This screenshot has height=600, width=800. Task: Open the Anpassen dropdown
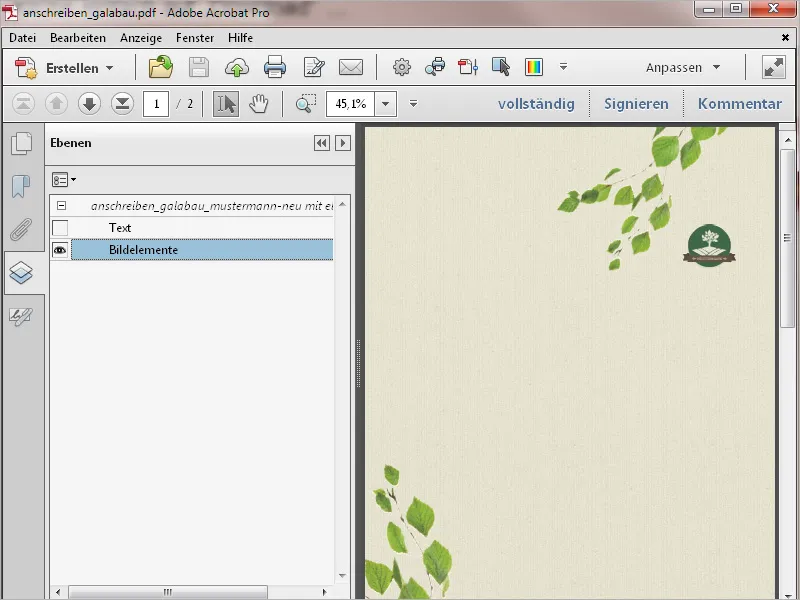[x=683, y=67]
